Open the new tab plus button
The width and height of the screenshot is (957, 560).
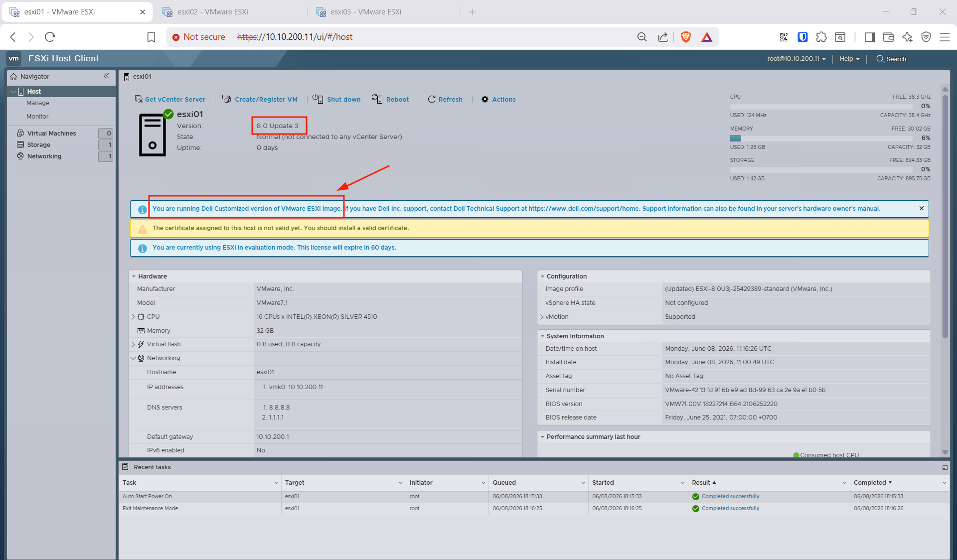[473, 12]
